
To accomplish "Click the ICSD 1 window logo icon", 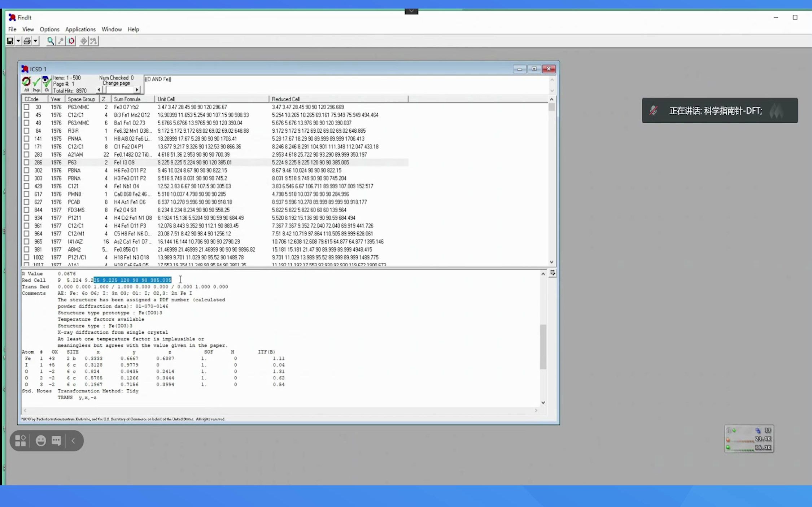I will (25, 69).
